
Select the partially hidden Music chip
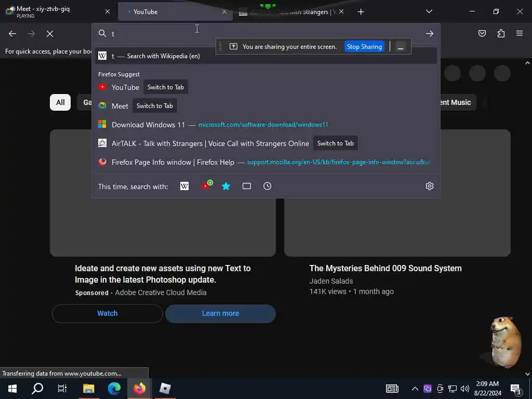point(458,102)
